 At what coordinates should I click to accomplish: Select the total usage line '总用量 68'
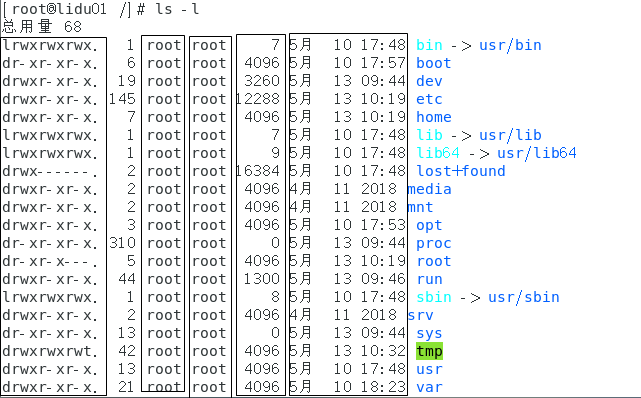(x=42, y=27)
